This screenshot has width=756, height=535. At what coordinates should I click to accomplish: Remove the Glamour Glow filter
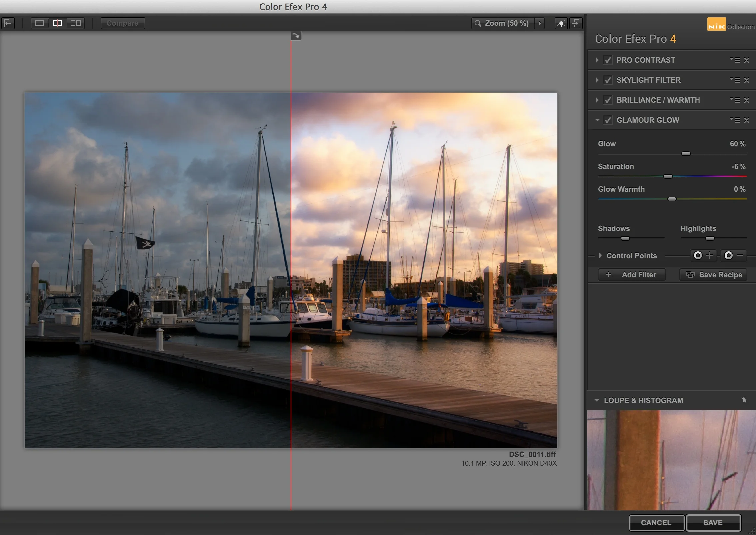[x=747, y=120]
